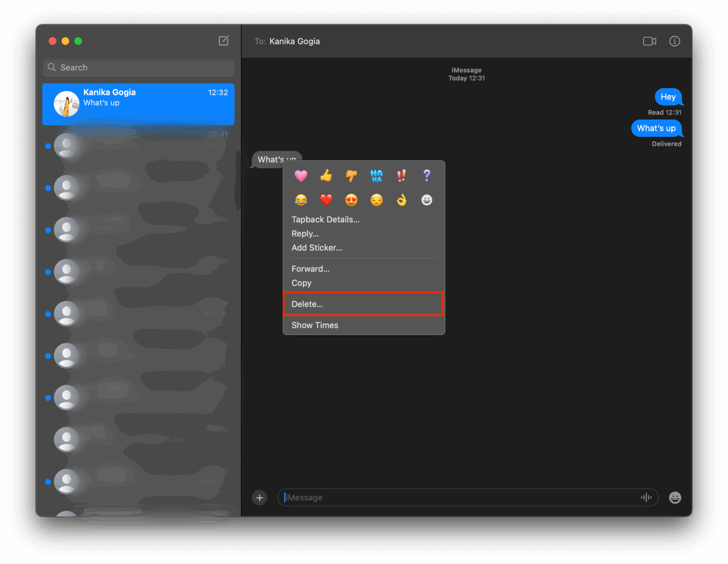Click inside the iMessage text field

click(x=427, y=497)
